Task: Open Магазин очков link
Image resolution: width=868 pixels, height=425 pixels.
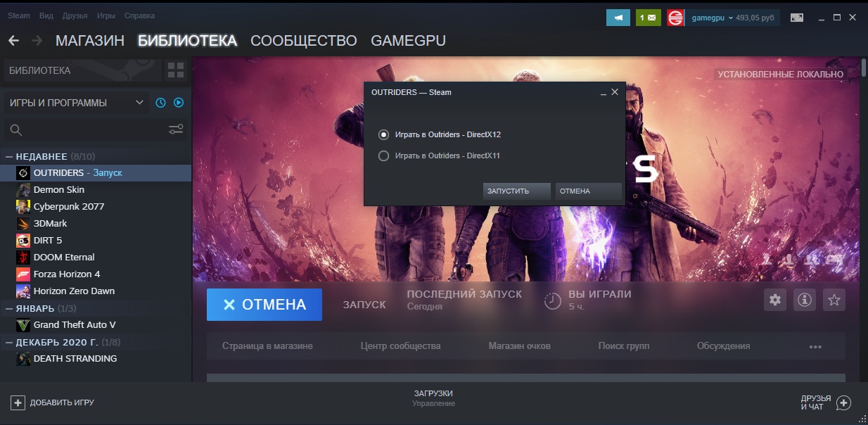Action: 520,346
